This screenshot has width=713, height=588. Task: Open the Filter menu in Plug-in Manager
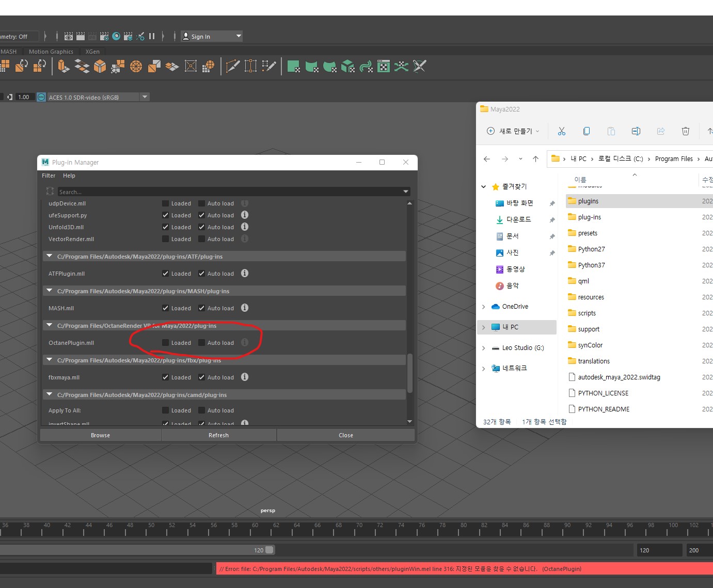coord(49,176)
